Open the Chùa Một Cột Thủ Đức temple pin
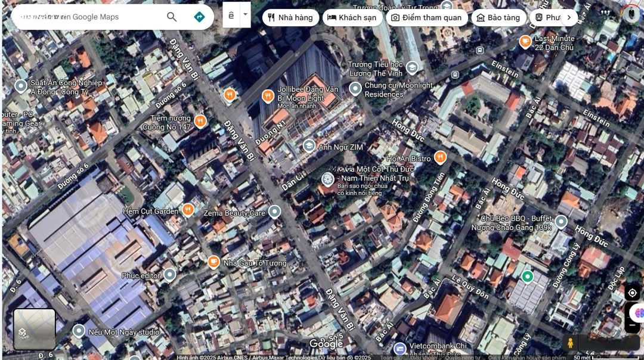Screen dimensions: 644x360 (x=327, y=179)
